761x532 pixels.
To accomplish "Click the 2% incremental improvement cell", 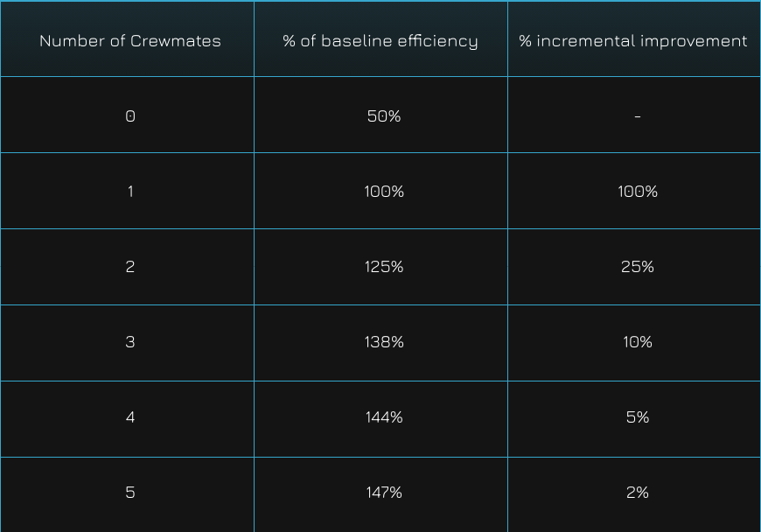I will pos(638,493).
